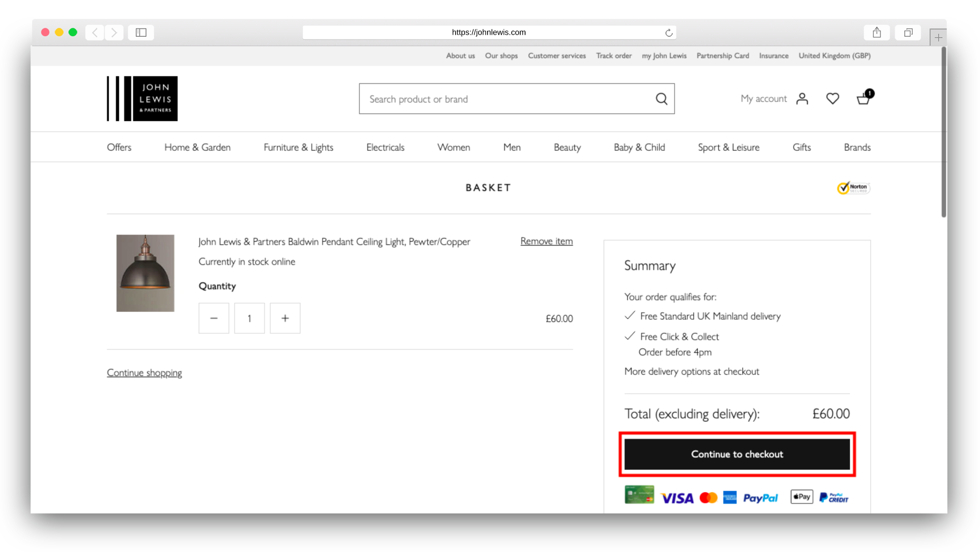The width and height of the screenshot is (980, 552).
Task: Click the Norton Secured badge
Action: coord(853,188)
